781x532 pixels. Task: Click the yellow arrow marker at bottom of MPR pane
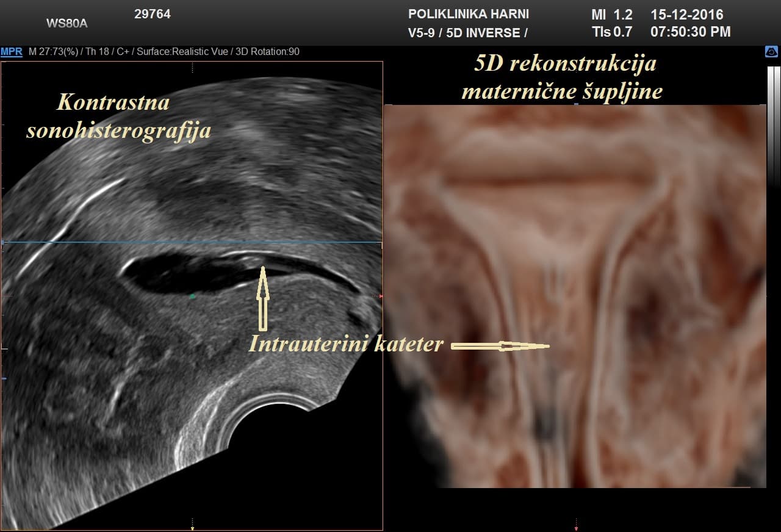192,522
